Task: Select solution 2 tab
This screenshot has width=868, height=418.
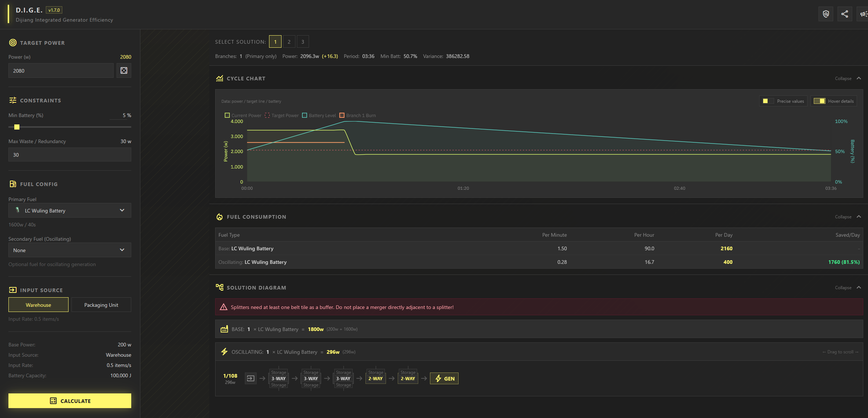Action: (289, 42)
